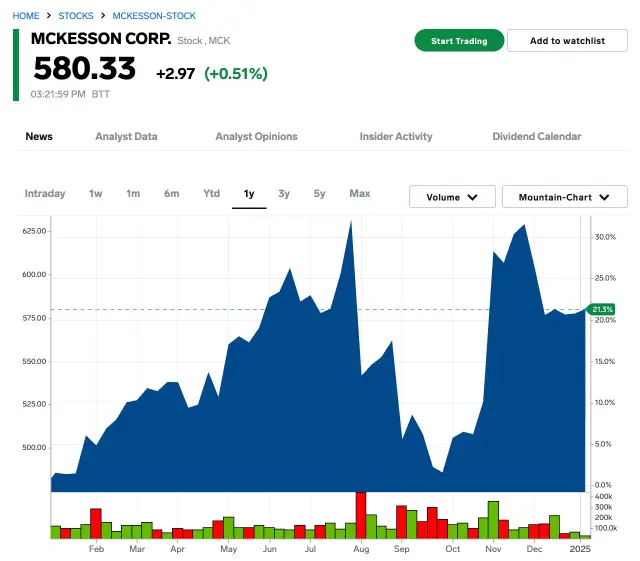Switch chart range to Ytd
640x561 pixels.
pos(212,194)
